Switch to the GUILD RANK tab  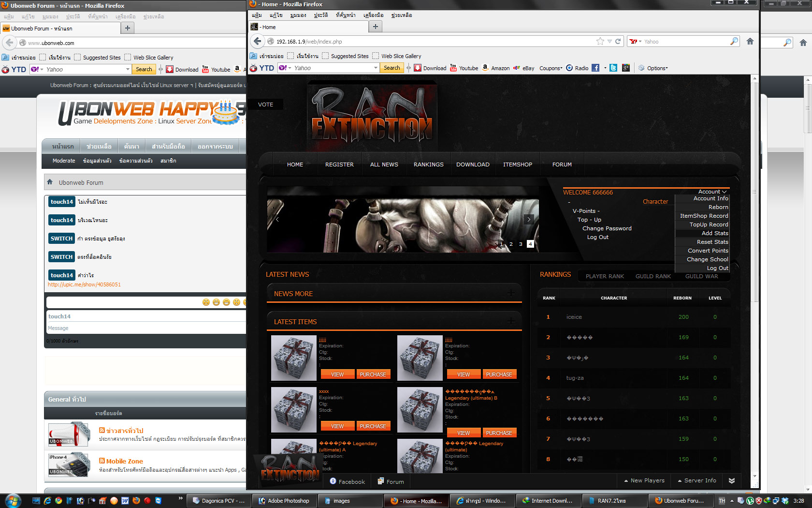653,276
